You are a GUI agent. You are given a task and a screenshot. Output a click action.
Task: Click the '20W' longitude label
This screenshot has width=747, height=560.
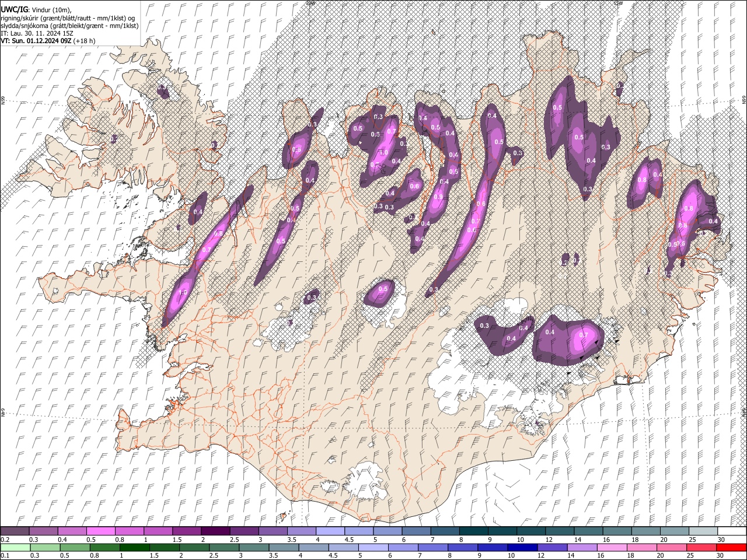pyautogui.click(x=310, y=2)
